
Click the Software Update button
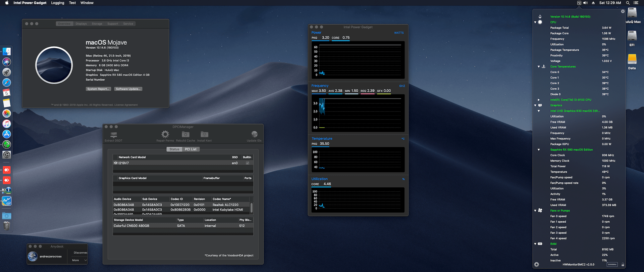pos(128,89)
